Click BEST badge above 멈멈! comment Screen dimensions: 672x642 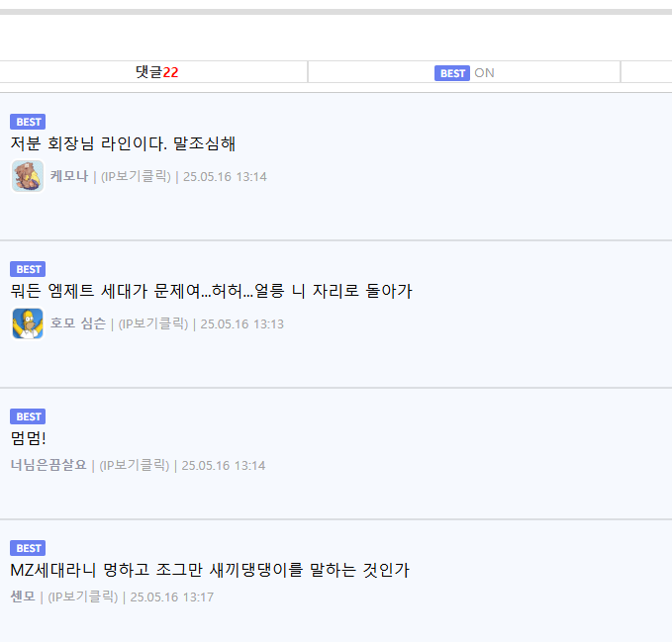tap(28, 416)
